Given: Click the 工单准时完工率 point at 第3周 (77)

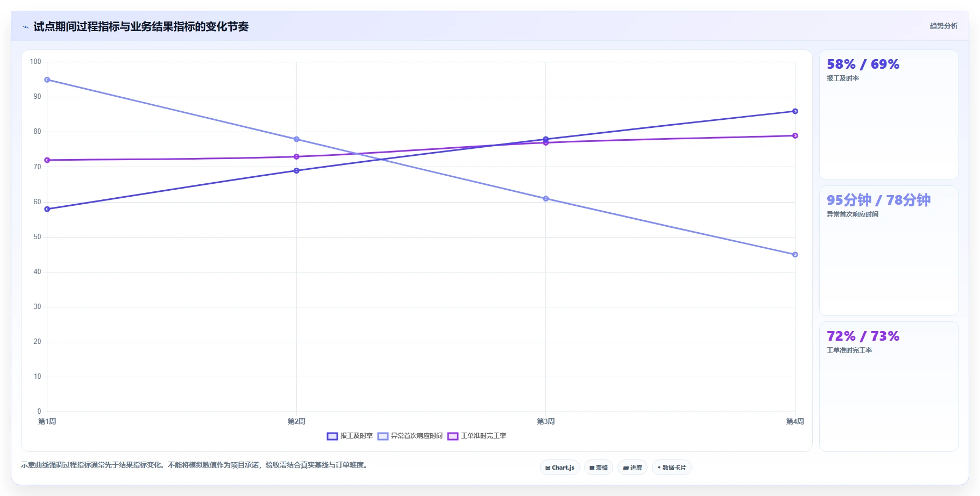Looking at the screenshot, I should click(x=545, y=143).
